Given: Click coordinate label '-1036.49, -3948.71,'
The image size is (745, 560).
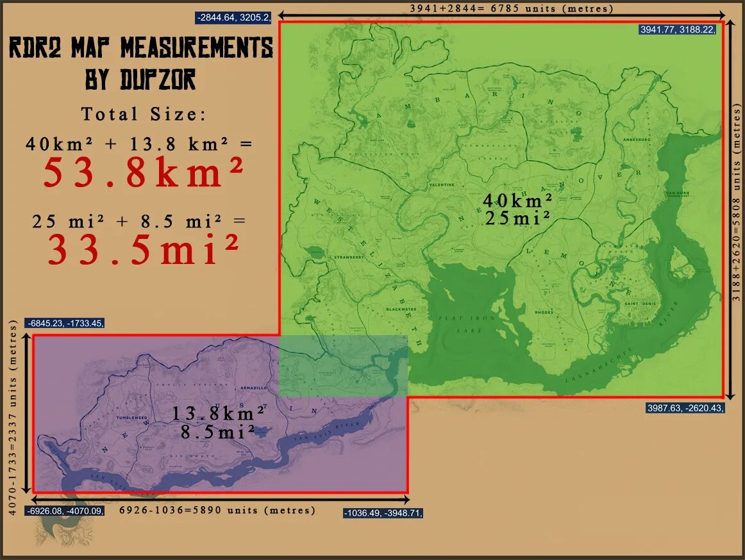Looking at the screenshot, I should click(383, 513).
